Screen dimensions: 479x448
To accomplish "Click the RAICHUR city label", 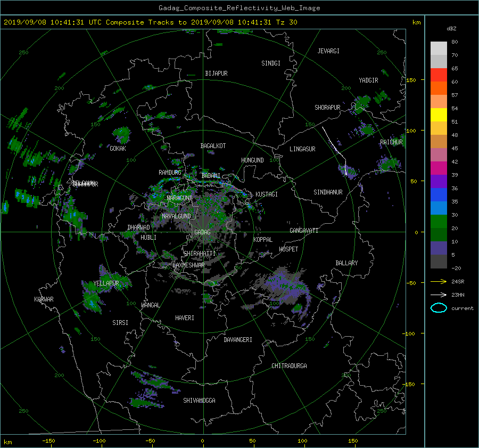I will (x=391, y=142).
